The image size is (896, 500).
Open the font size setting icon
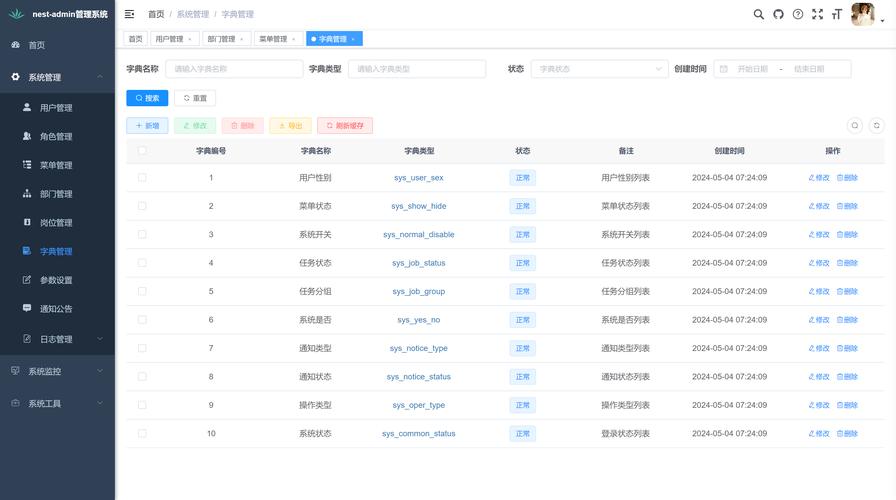point(837,14)
